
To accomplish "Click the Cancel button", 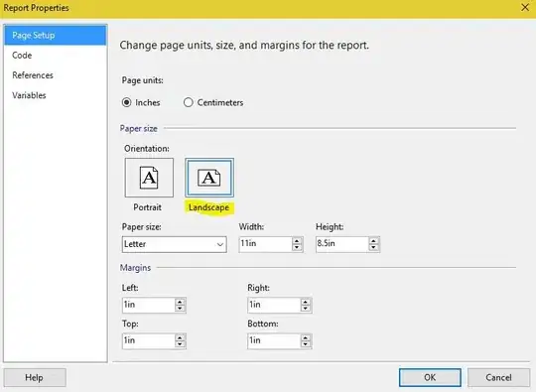I will [498, 377].
